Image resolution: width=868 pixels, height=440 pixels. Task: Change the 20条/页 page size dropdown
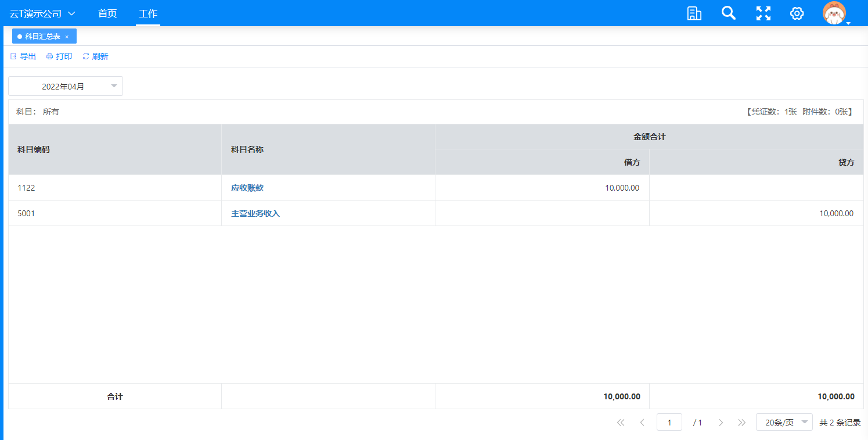(784, 423)
